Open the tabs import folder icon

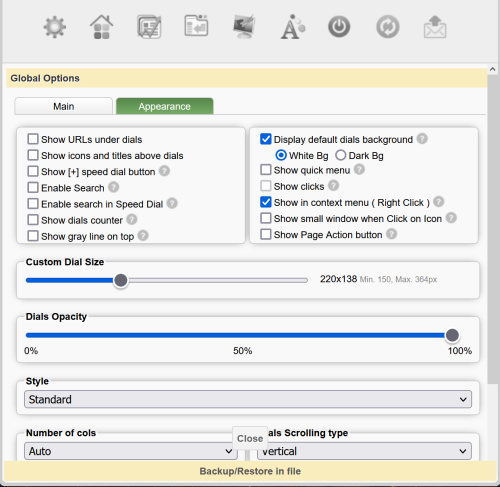coord(196,26)
